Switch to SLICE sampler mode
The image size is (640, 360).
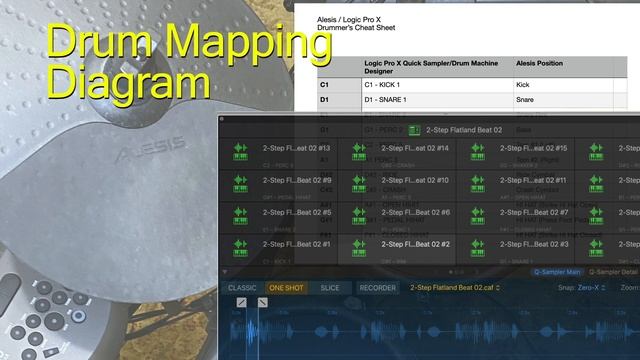pos(330,288)
